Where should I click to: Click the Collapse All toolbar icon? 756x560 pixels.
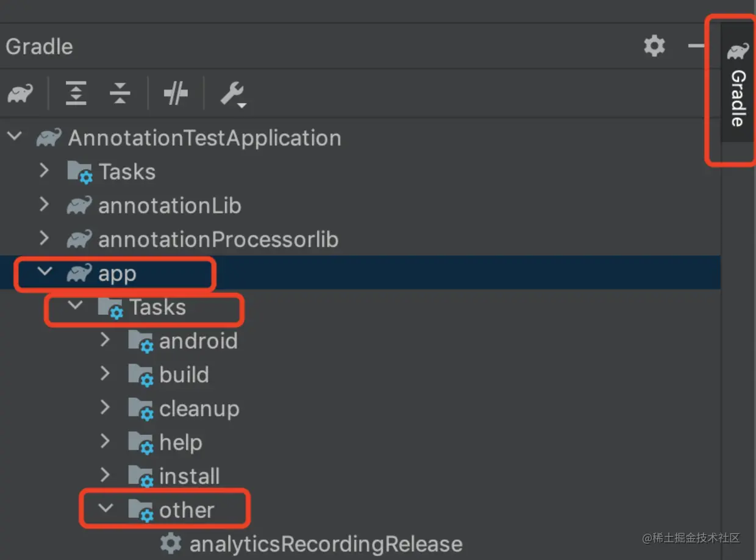pyautogui.click(x=120, y=93)
